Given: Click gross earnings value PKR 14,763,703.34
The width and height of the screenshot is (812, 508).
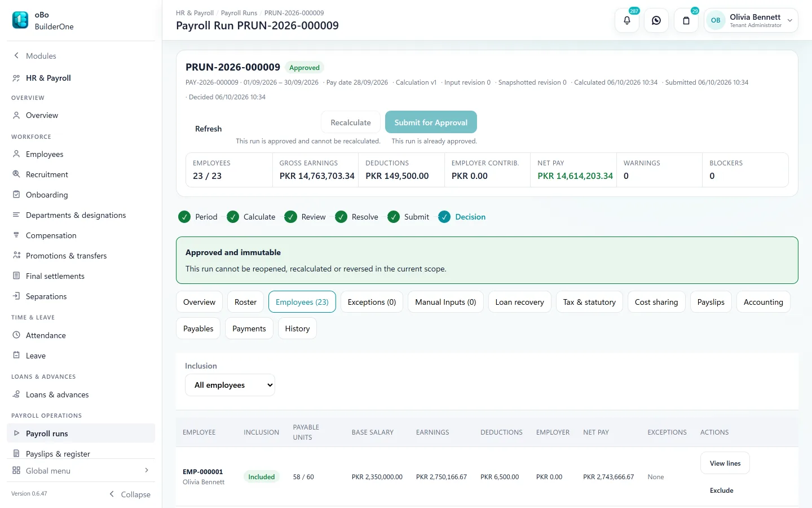Looking at the screenshot, I should click(317, 176).
